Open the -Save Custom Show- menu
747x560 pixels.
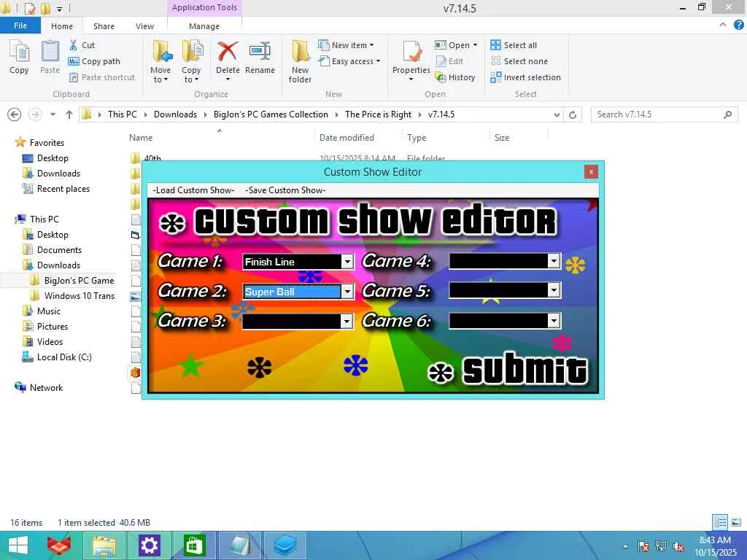point(285,190)
